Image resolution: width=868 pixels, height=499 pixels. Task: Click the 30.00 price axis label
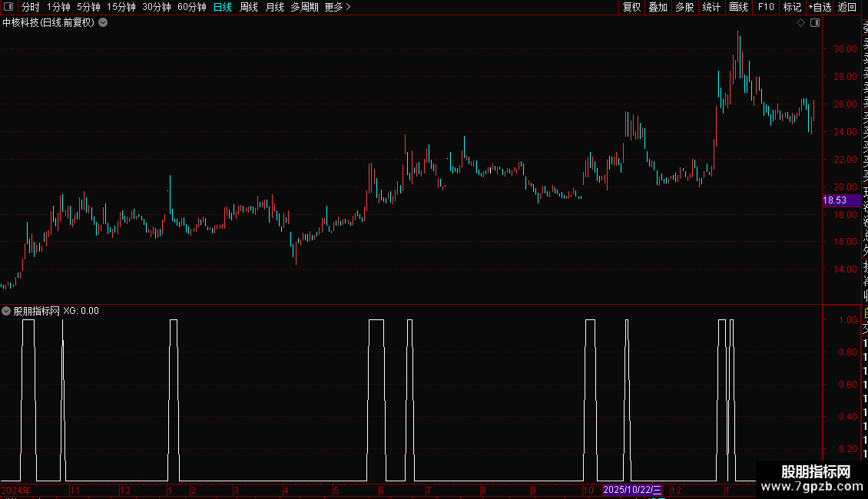pos(845,48)
